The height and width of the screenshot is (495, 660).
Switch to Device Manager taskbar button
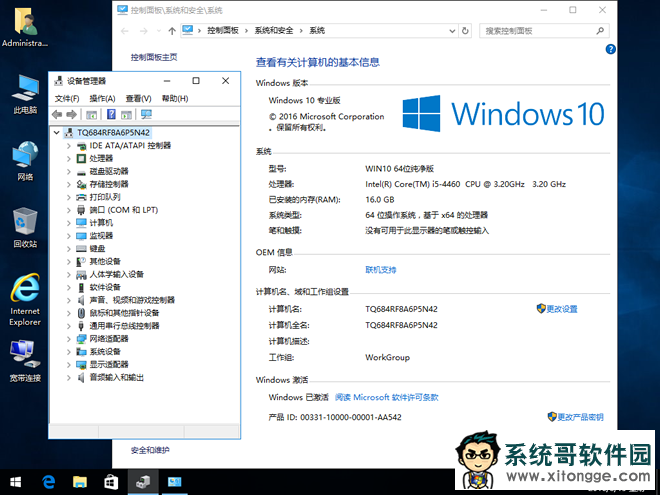point(143,482)
